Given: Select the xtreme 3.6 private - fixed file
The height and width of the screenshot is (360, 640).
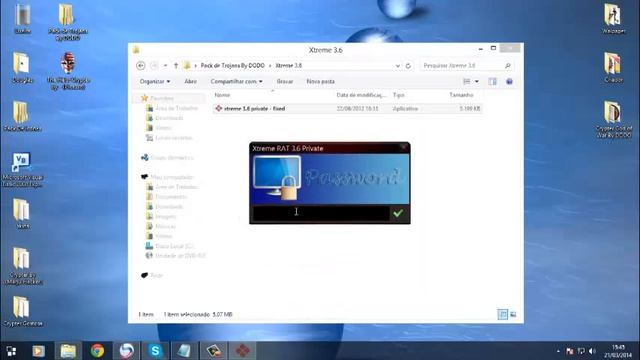Looking at the screenshot, I should click(347, 109).
